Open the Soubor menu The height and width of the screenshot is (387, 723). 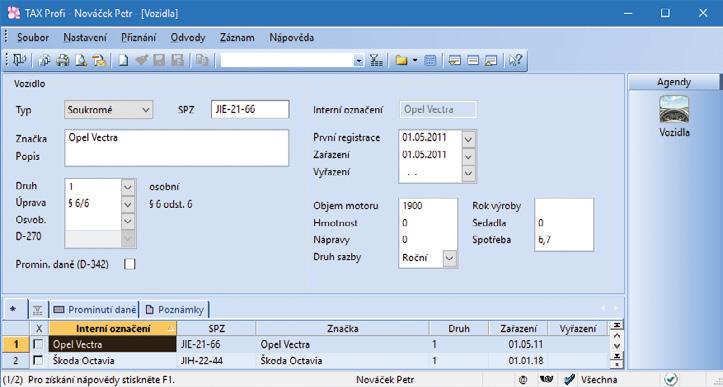33,38
